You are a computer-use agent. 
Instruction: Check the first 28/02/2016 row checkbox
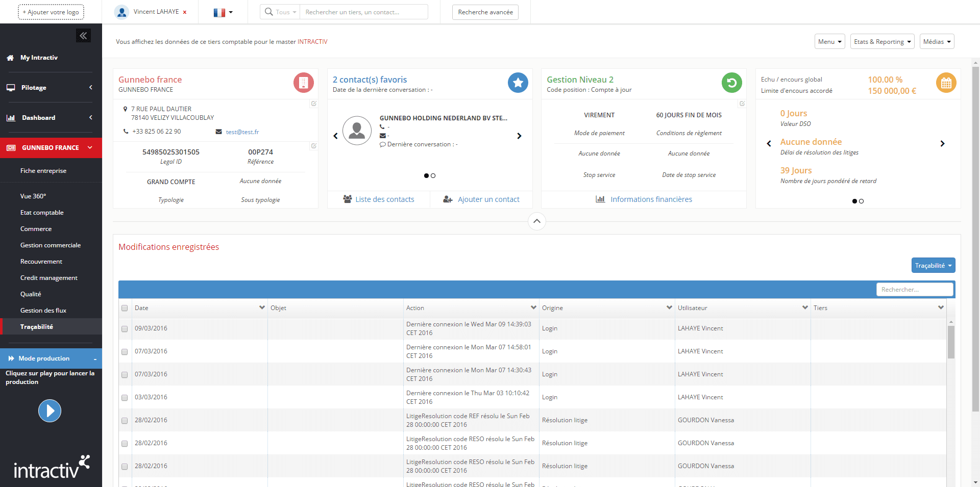point(125,421)
